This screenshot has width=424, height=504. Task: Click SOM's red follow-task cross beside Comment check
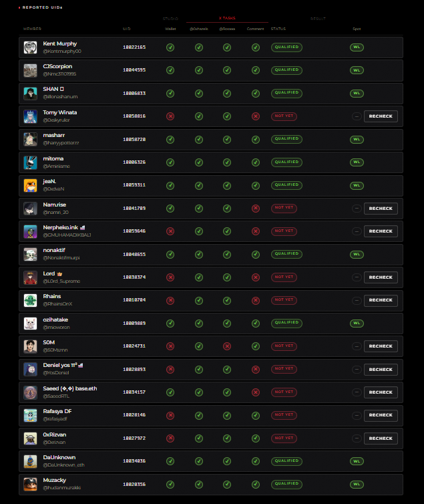[227, 346]
